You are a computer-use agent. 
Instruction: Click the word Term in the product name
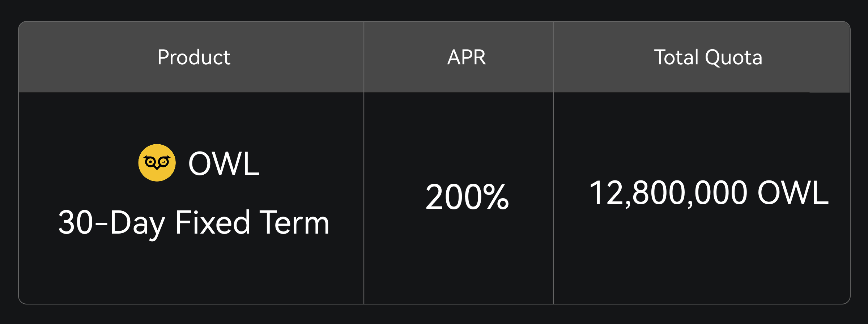(x=294, y=222)
